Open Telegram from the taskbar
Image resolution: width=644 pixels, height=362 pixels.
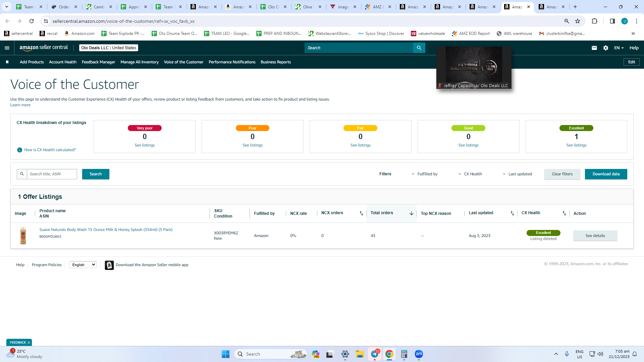pyautogui.click(x=375, y=354)
